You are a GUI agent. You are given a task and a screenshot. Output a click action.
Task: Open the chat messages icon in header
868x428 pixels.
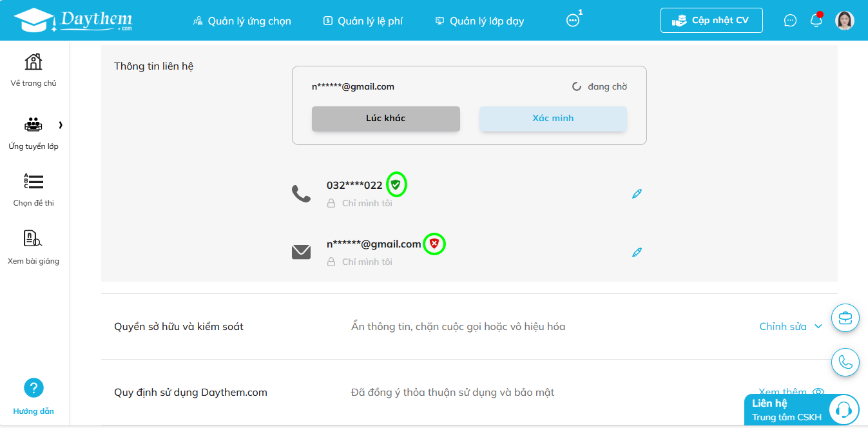click(x=790, y=21)
